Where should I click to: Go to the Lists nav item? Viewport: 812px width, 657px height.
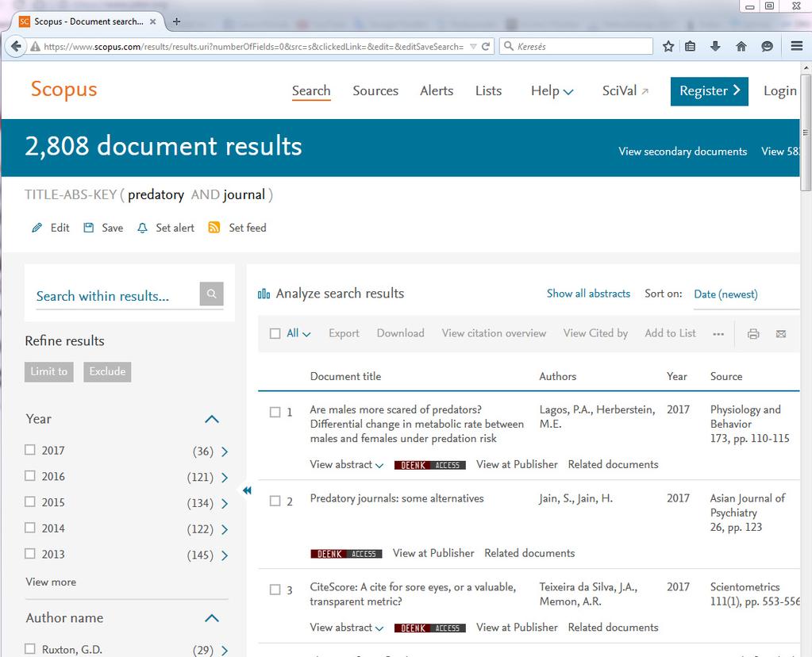(488, 91)
